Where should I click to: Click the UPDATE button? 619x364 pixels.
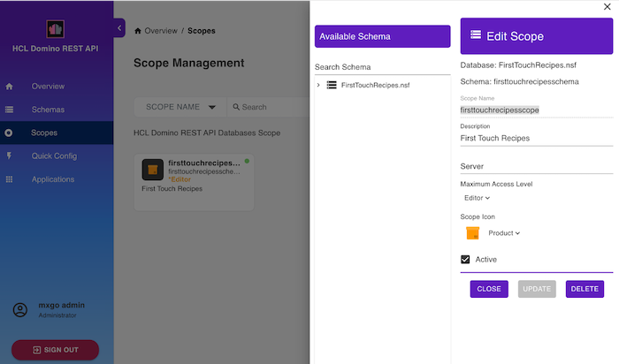tap(537, 289)
